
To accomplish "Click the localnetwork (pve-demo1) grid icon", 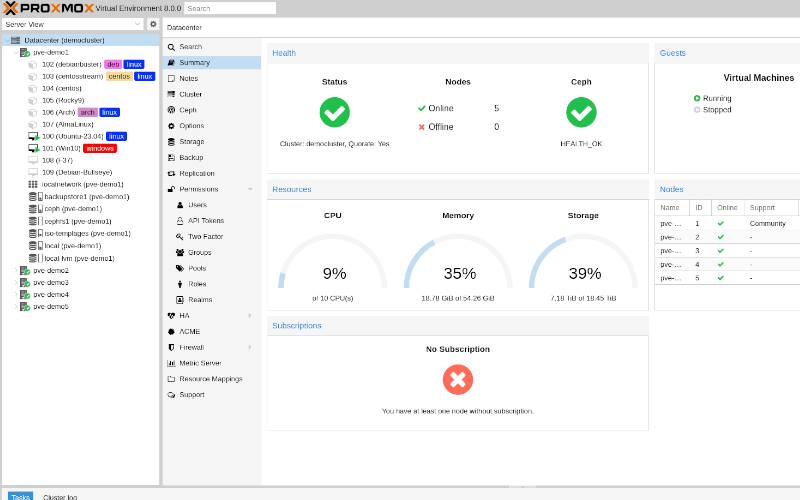I will [33, 184].
